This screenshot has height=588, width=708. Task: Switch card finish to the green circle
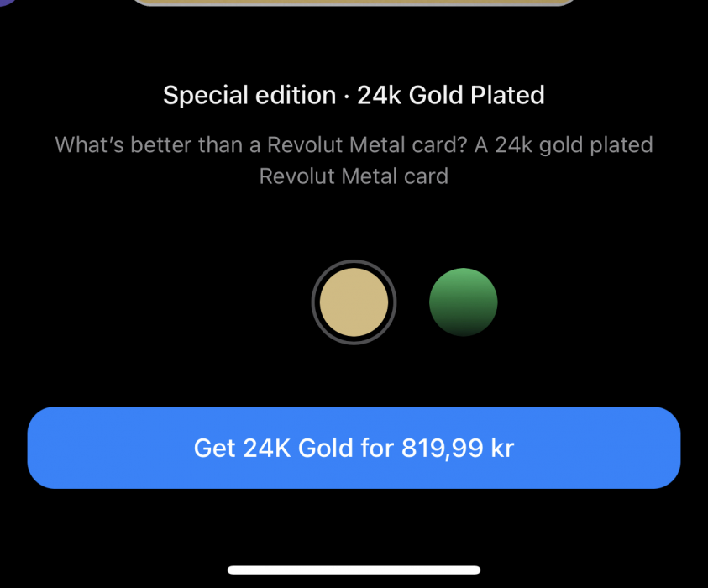coord(464,302)
